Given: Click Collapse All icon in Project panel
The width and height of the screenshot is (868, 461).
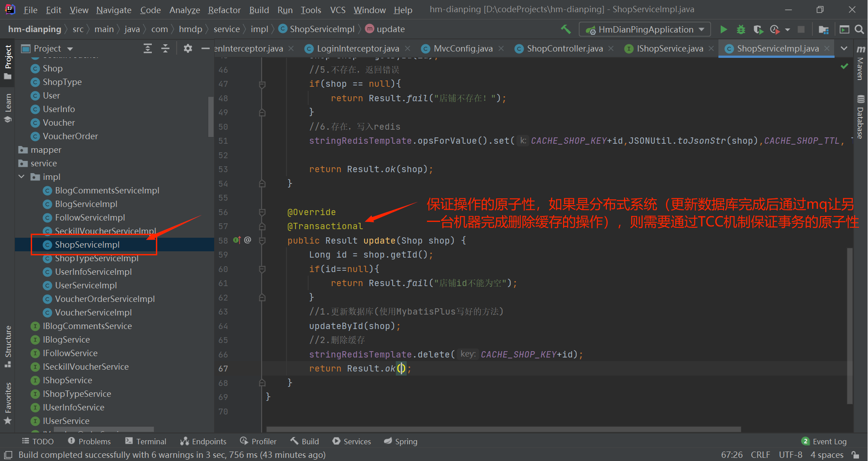Looking at the screenshot, I should (165, 48).
